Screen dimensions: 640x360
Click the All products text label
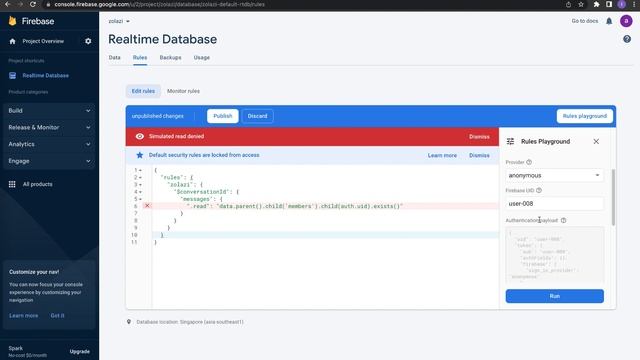pyautogui.click(x=38, y=184)
